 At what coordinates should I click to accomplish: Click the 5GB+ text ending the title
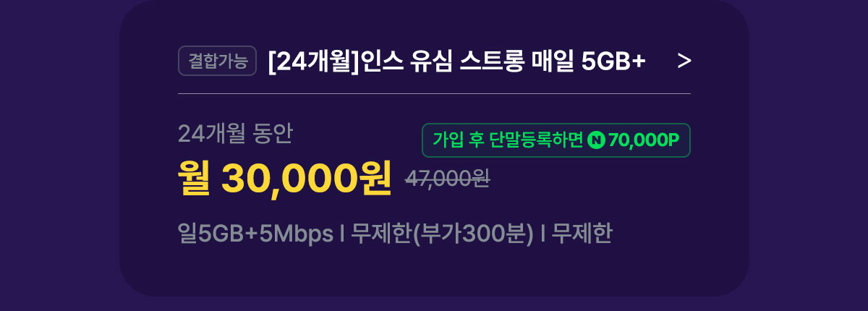613,62
